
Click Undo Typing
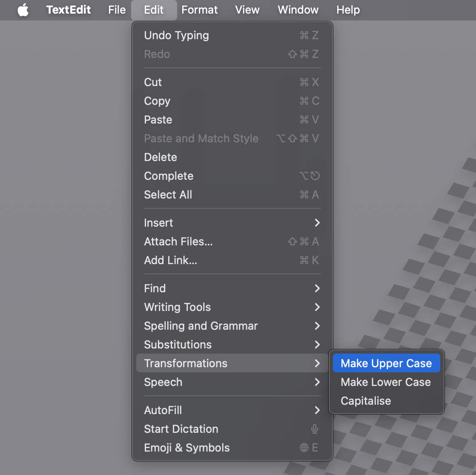pos(176,35)
